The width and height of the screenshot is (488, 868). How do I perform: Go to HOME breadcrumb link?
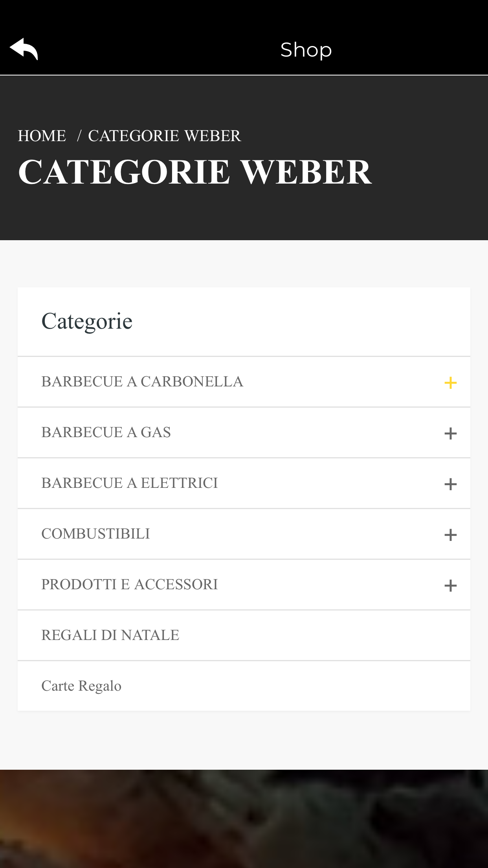pos(42,136)
